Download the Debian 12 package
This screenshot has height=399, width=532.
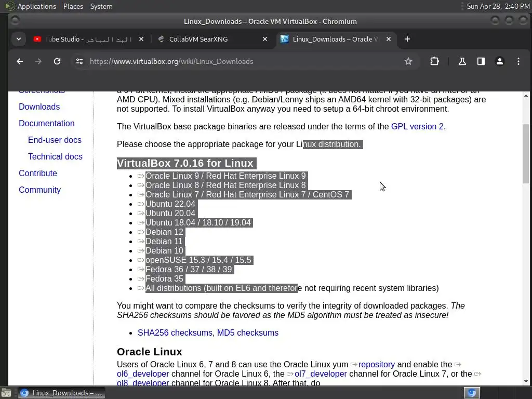[x=164, y=232]
